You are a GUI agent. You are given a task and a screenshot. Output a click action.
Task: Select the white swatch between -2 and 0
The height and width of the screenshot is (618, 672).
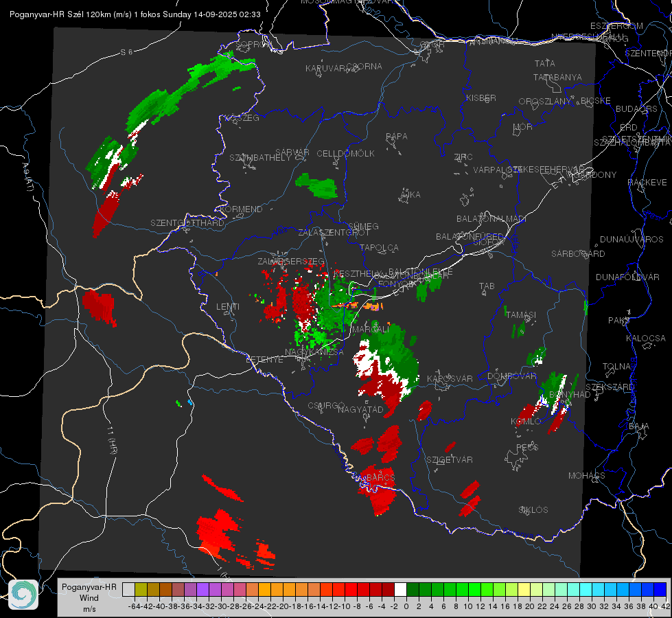pyautogui.click(x=400, y=589)
